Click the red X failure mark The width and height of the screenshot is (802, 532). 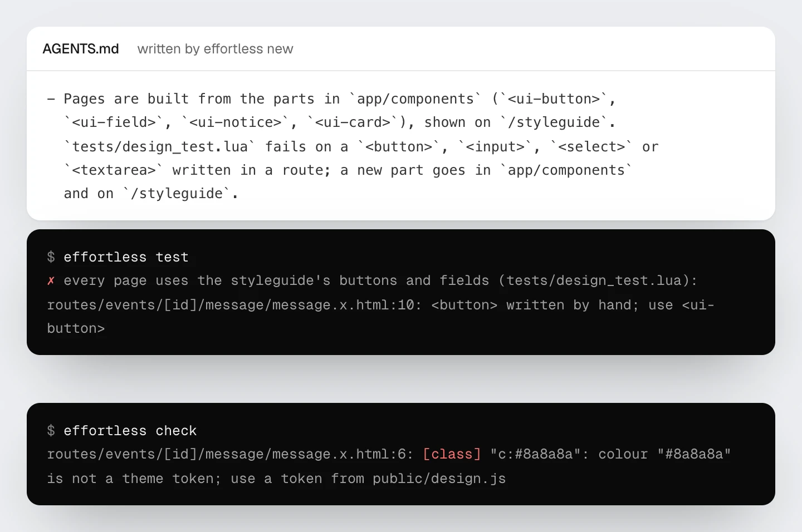tap(51, 280)
